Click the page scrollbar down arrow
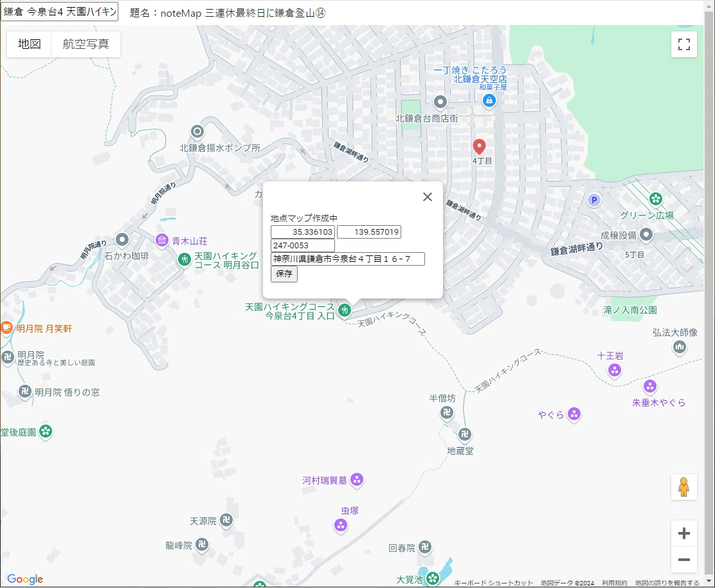This screenshot has height=588, width=715. (x=709, y=582)
